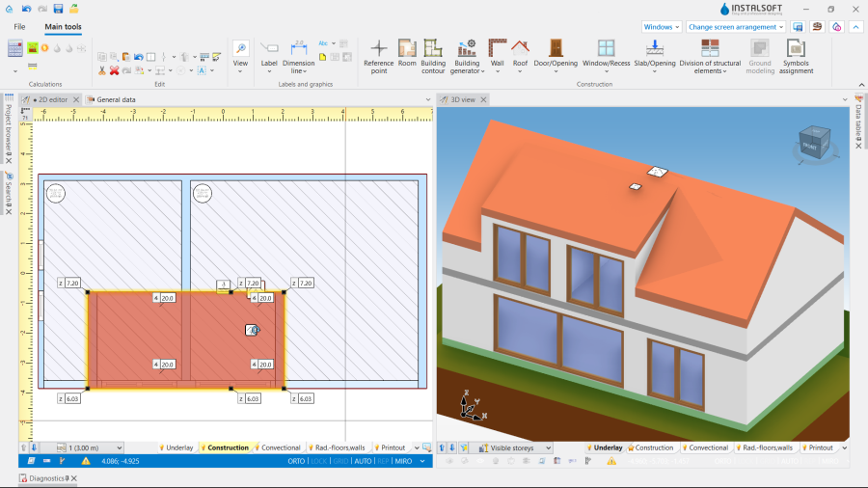Screen dimensions: 868x488
Task: Open the Building generator tool
Action: click(x=467, y=57)
